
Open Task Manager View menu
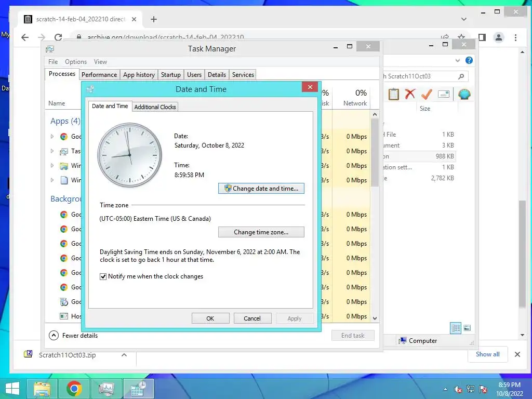coord(100,62)
